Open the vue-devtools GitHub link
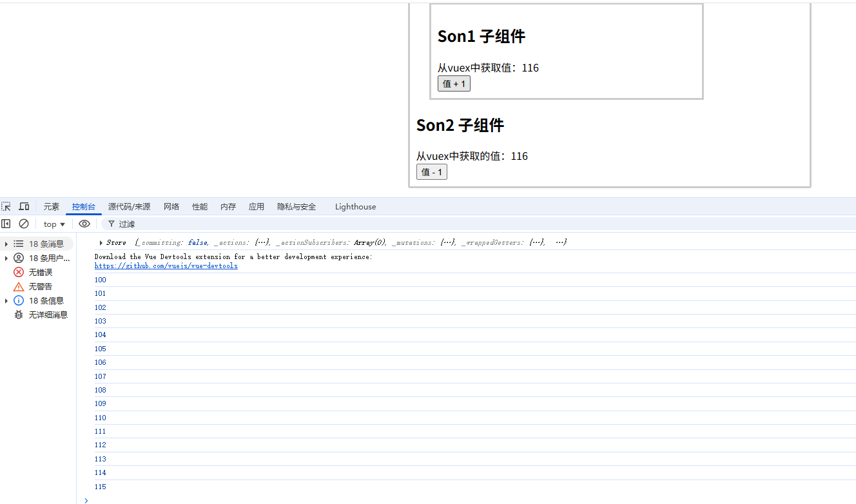 pyautogui.click(x=166, y=266)
